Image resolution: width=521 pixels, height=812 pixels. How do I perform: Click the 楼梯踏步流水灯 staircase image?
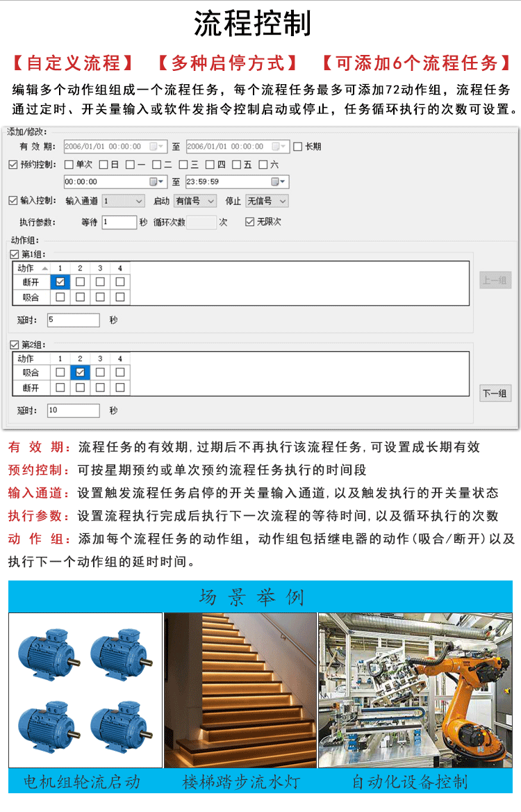(240, 690)
